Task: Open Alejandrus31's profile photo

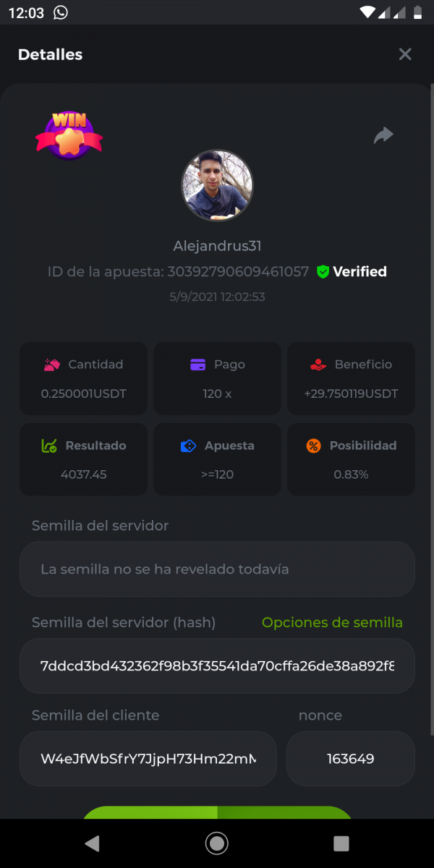Action: [217, 186]
